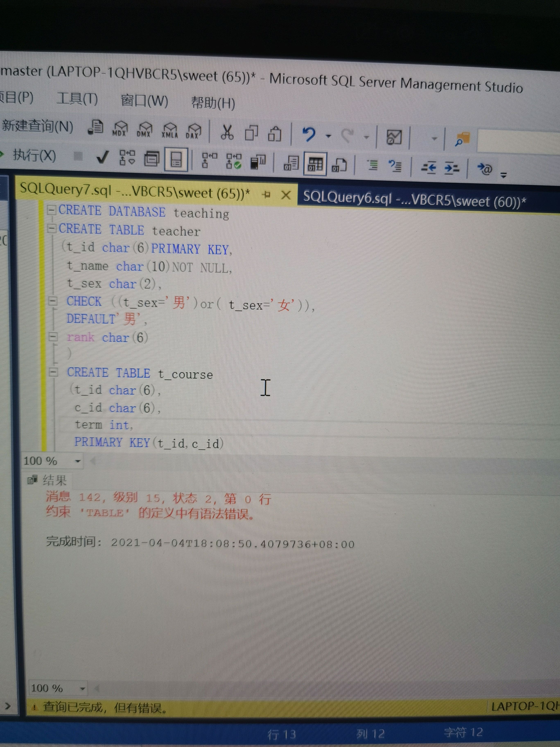Click the Undo arrow icon
The width and height of the screenshot is (560, 747).
[309, 135]
